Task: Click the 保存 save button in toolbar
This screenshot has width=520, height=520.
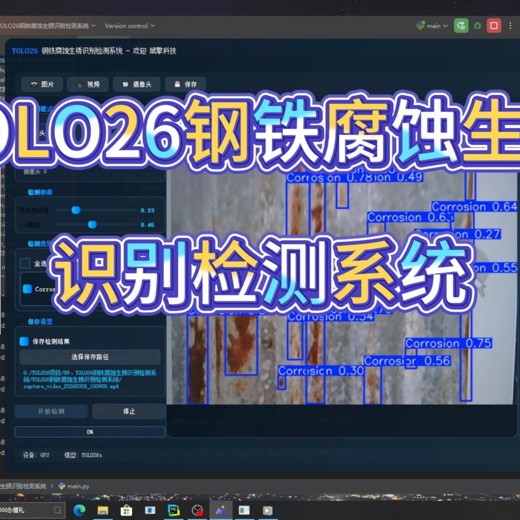Action: (185, 84)
